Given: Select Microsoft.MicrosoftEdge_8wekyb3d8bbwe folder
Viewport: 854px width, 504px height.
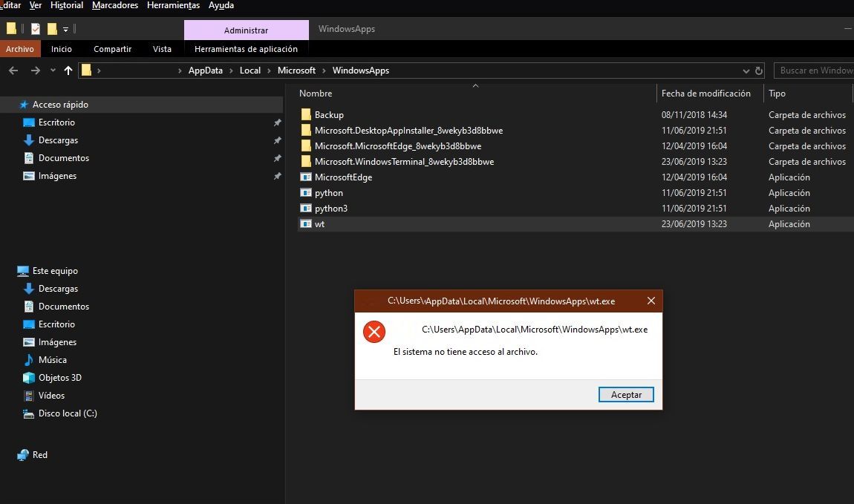Looking at the screenshot, I should point(397,146).
